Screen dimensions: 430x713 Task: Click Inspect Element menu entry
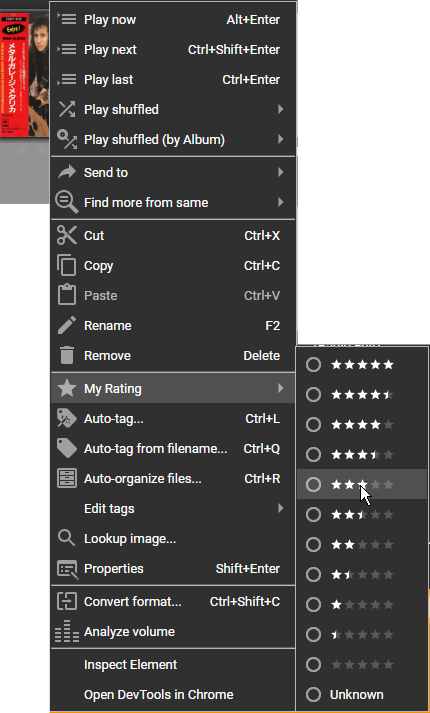click(173, 664)
